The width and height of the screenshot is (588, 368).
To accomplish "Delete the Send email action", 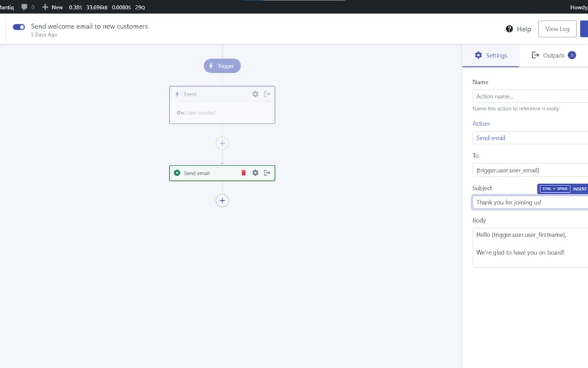I will [243, 173].
